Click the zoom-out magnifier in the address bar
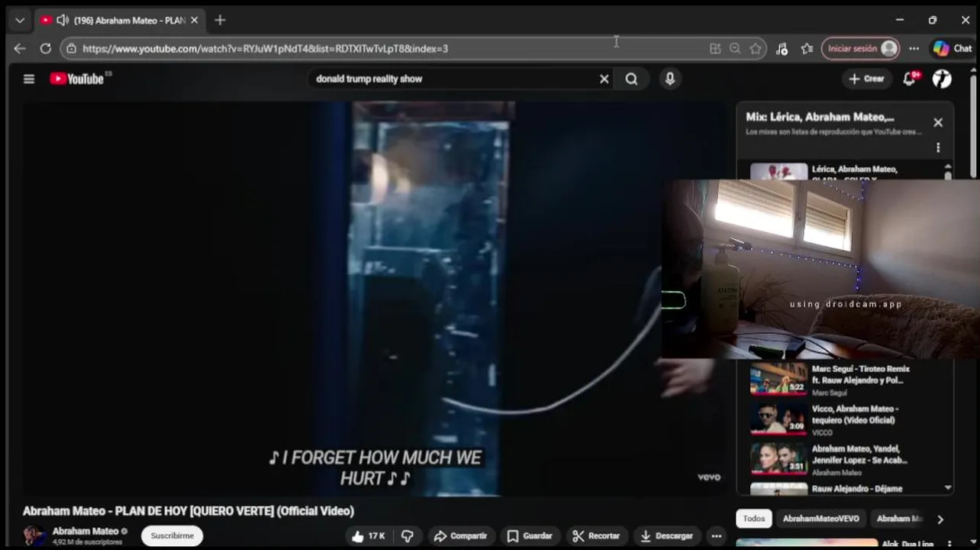 (x=735, y=48)
